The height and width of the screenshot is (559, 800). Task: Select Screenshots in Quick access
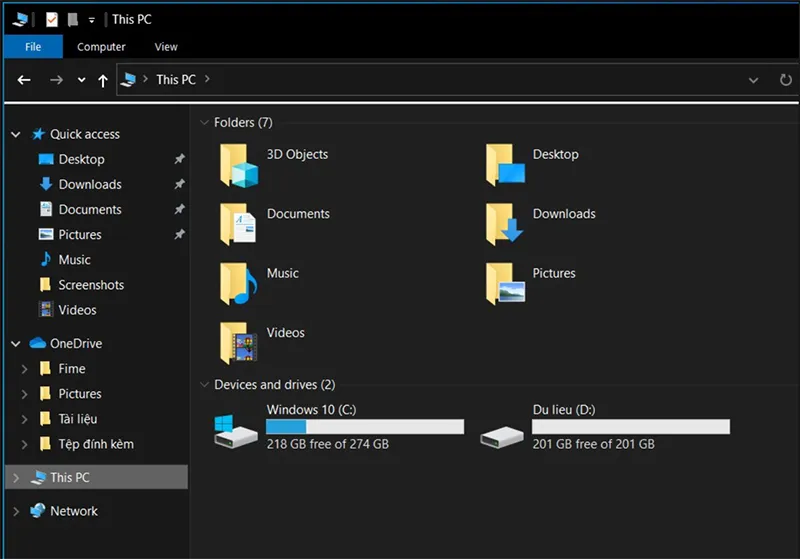pyautogui.click(x=91, y=285)
